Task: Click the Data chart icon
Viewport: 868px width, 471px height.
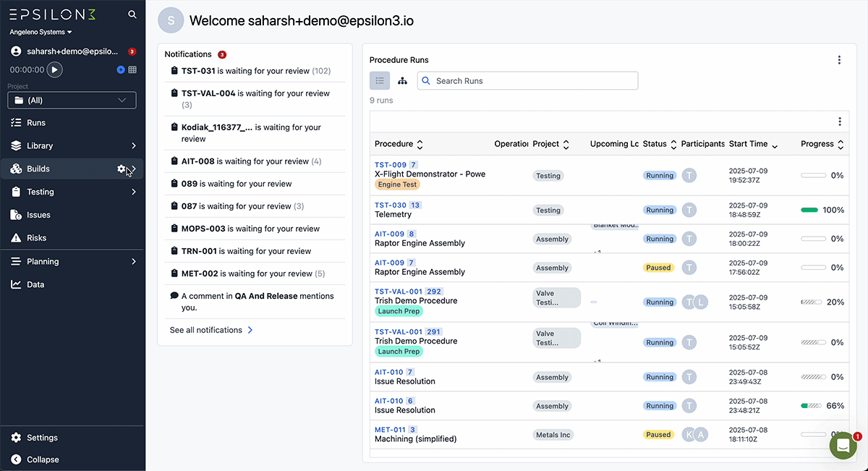Action: [x=16, y=284]
